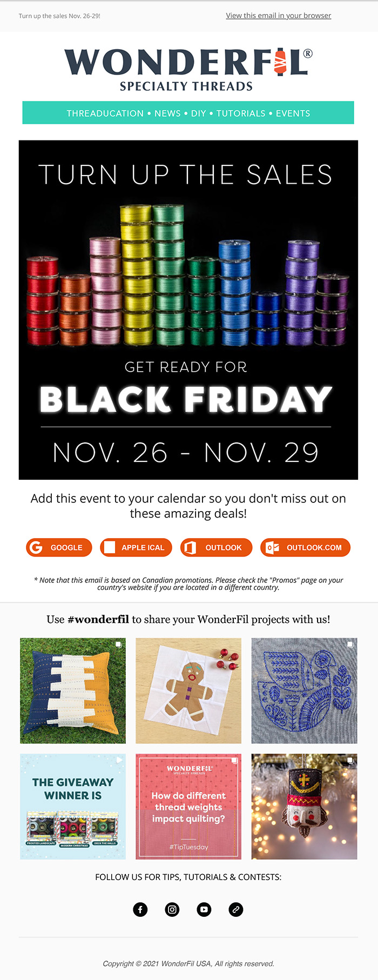Go to DIY in the teal menu
The image size is (378, 980).
[x=199, y=113]
